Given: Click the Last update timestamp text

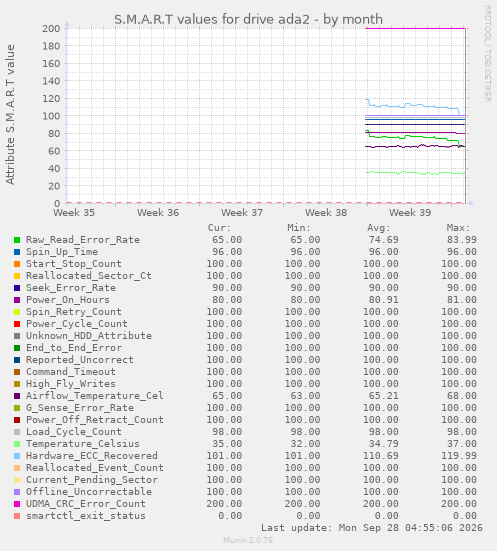Looking at the screenshot, I should tap(372, 528).
